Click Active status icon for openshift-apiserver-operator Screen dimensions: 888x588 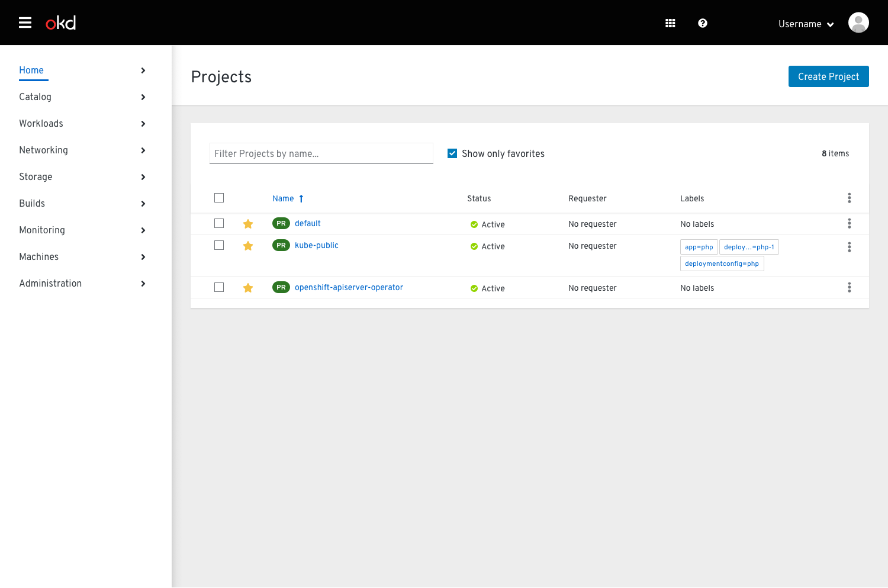click(474, 288)
